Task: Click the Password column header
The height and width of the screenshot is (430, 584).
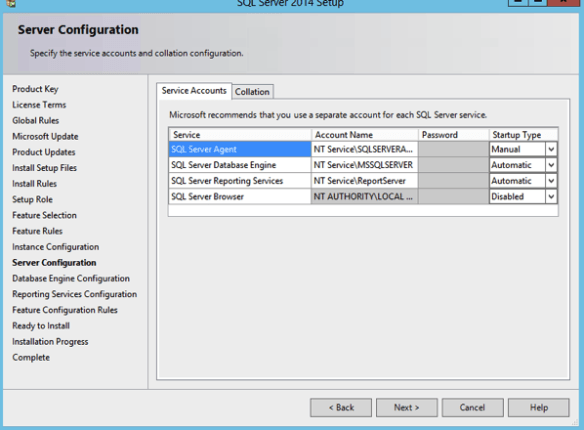Action: 453,135
